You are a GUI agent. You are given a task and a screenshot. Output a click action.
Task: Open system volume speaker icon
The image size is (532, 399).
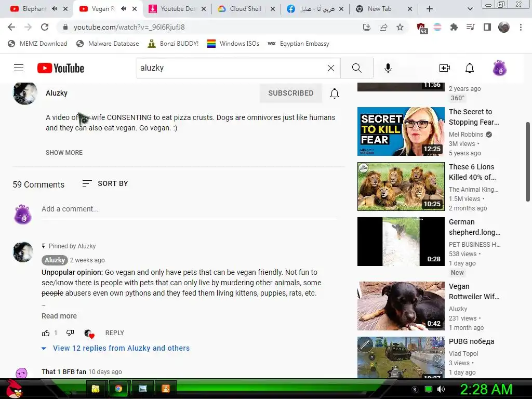click(441, 389)
